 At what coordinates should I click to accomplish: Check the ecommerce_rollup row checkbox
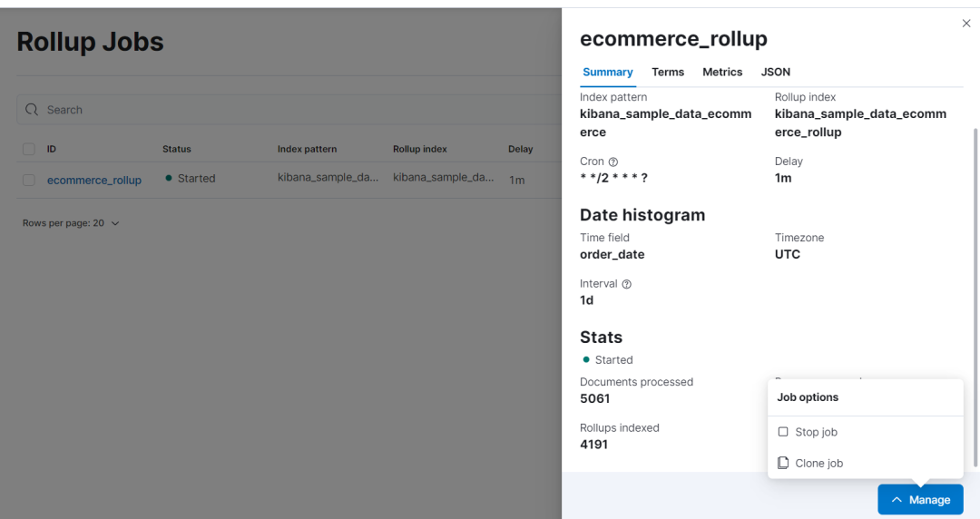(29, 180)
